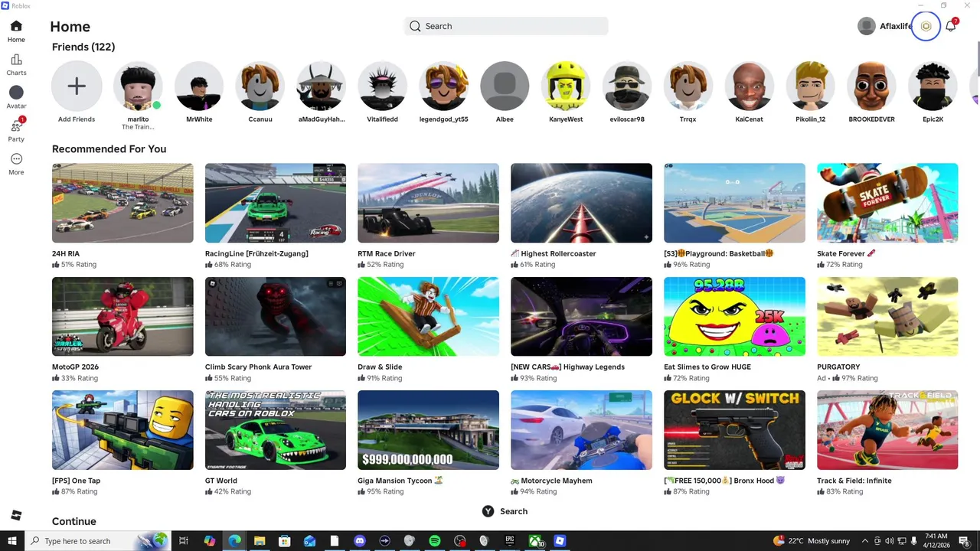980x551 pixels.
Task: Open the 24H RIA game thumbnail
Action: 122,203
